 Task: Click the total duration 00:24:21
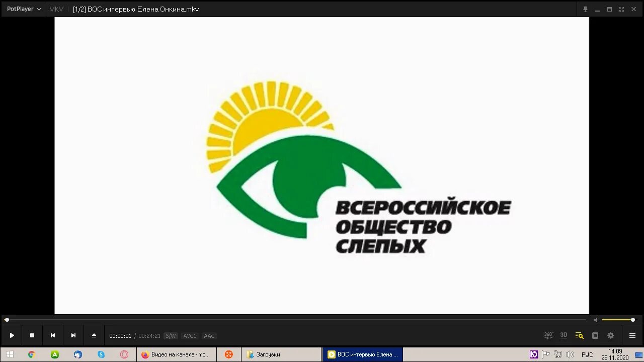149,336
